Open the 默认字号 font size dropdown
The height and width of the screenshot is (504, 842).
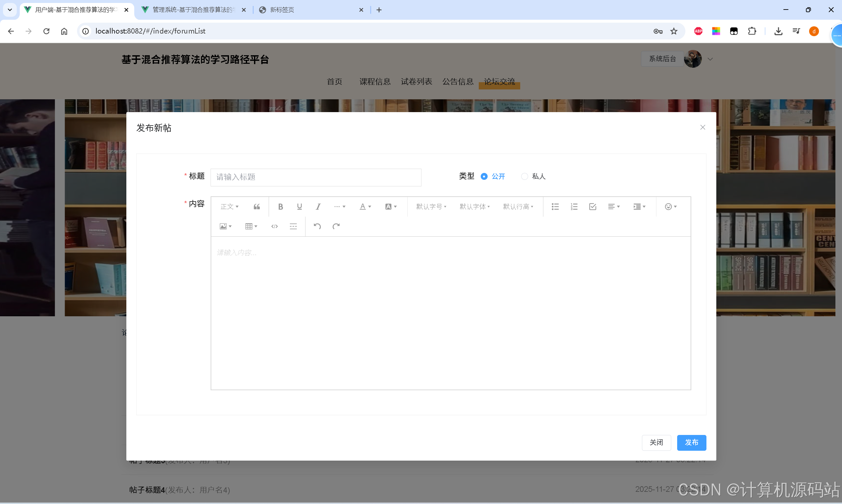[431, 206]
